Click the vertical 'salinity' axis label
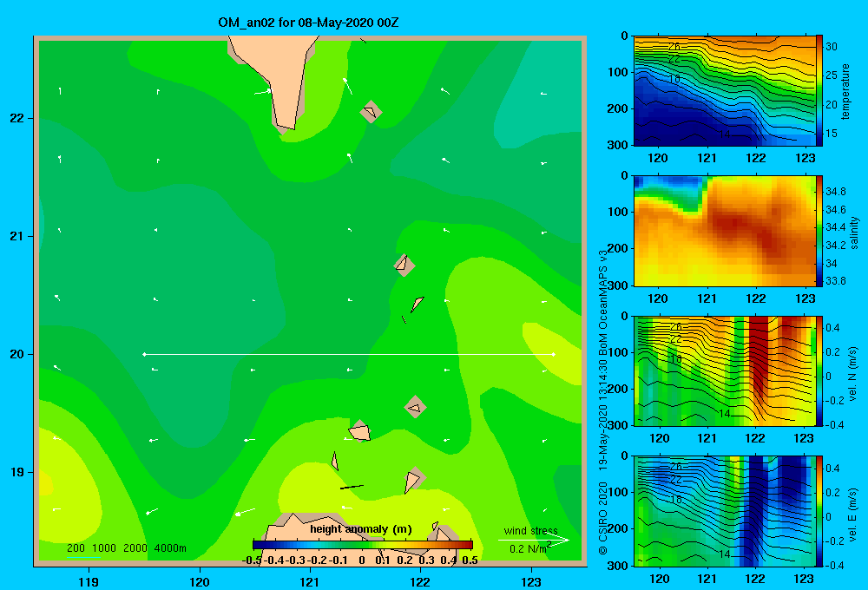Image resolution: width=868 pixels, height=590 pixels. (x=854, y=233)
